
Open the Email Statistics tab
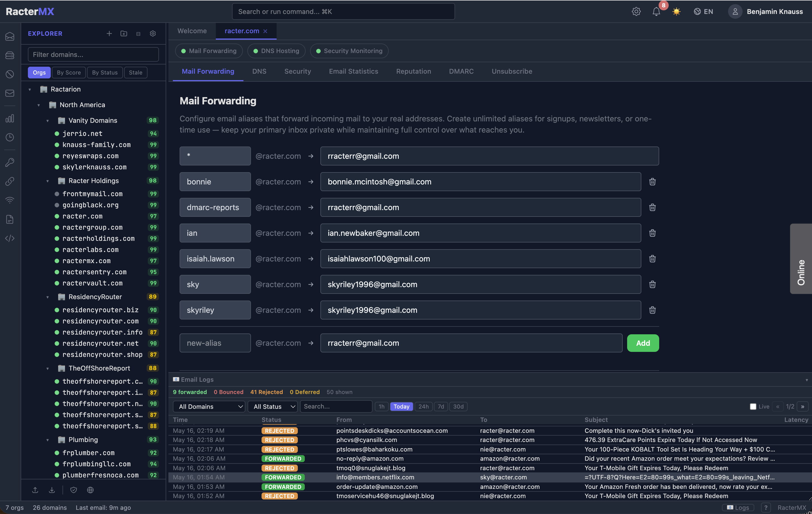coord(353,71)
